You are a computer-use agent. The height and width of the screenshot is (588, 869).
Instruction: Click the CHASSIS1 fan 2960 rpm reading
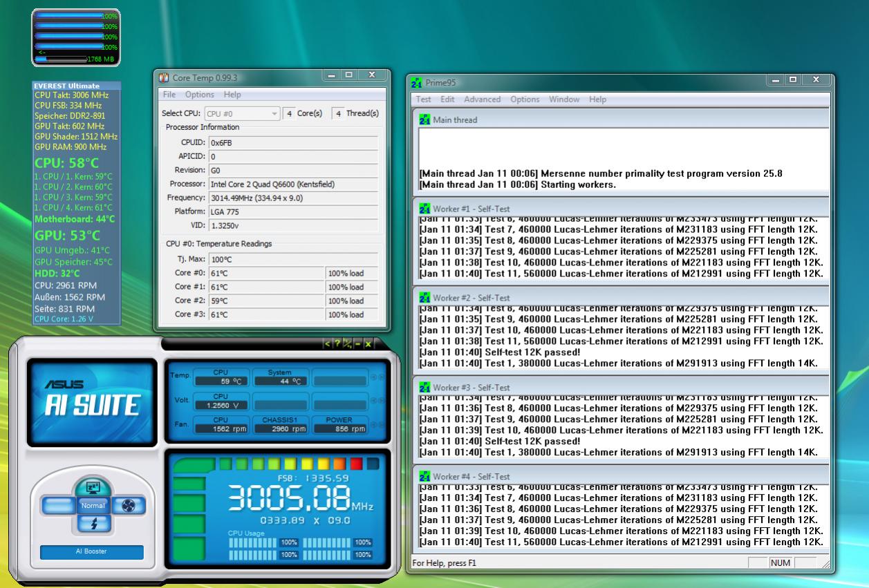(x=279, y=428)
